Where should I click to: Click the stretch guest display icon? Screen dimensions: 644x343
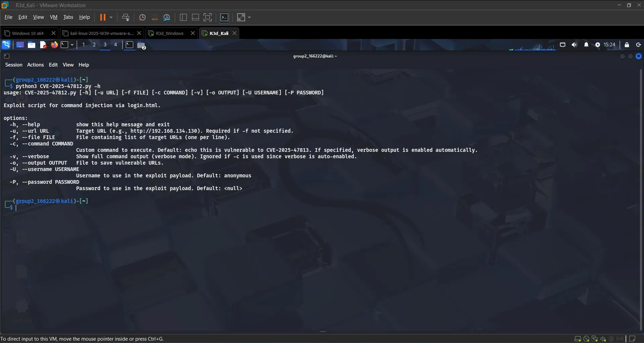tap(241, 17)
